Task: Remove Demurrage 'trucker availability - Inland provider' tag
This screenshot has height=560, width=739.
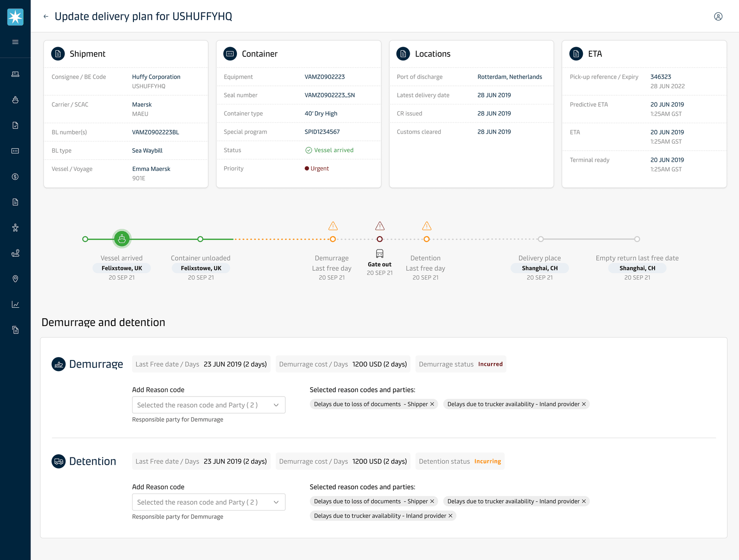Action: pos(584,404)
